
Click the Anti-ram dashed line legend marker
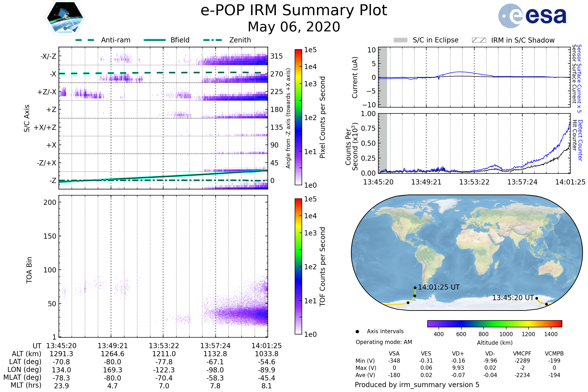pos(85,40)
